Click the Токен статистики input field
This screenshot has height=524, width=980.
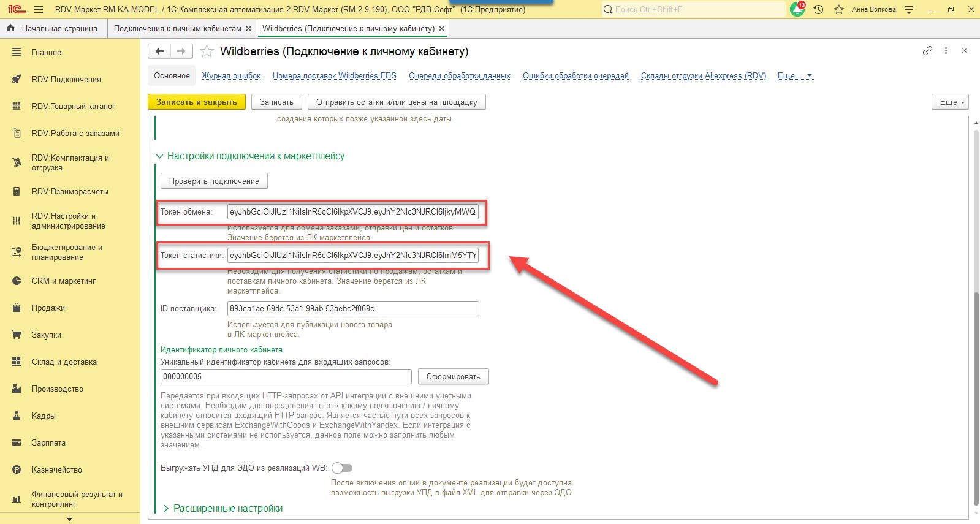[x=353, y=256]
